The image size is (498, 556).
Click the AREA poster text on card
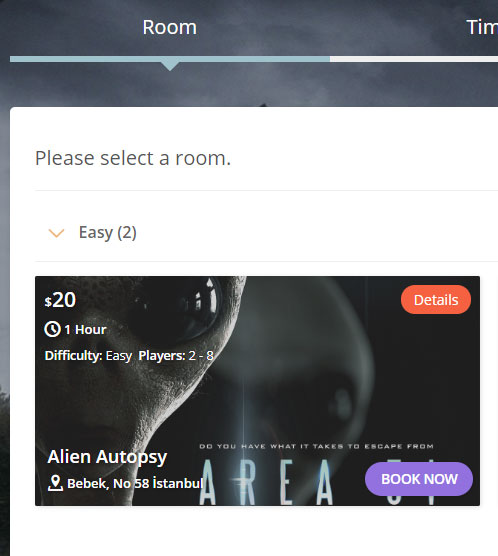(266, 482)
